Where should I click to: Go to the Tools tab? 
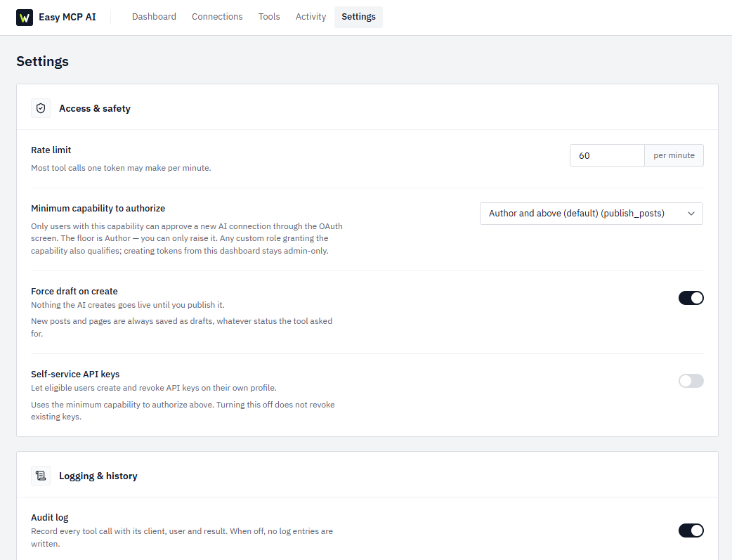point(269,17)
